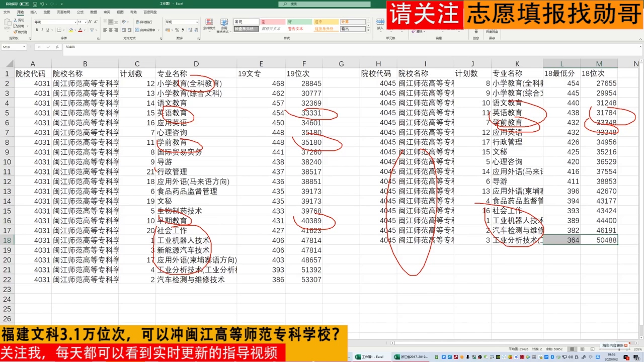This screenshot has height=362, width=644.
Task: Open font group dialog launcher
Action: (98, 38)
